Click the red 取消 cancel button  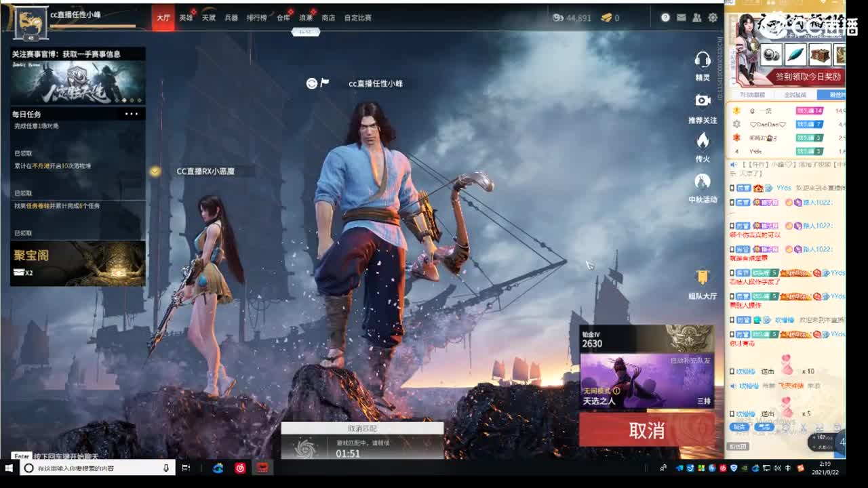click(647, 430)
